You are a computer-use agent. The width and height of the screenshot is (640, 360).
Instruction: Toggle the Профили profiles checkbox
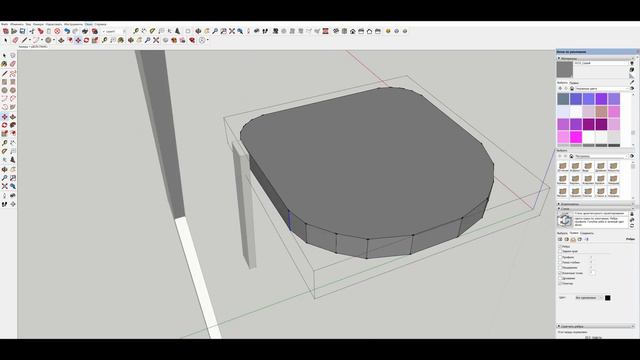point(560,257)
